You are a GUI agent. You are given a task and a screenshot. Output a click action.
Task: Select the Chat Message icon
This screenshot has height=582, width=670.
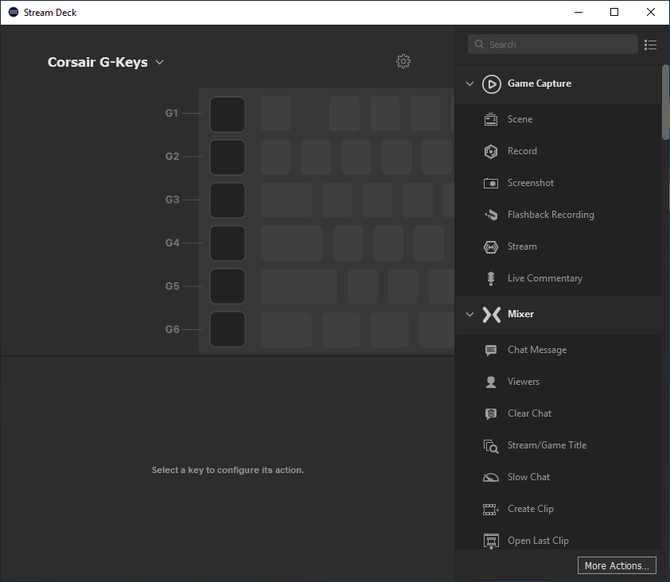tap(491, 350)
